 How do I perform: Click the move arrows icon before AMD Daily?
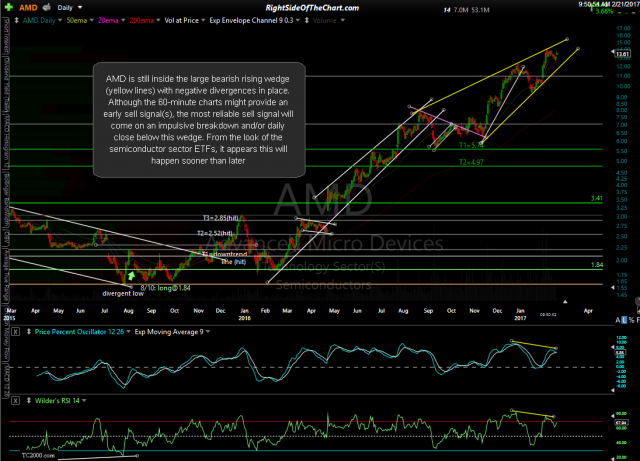pos(16,20)
